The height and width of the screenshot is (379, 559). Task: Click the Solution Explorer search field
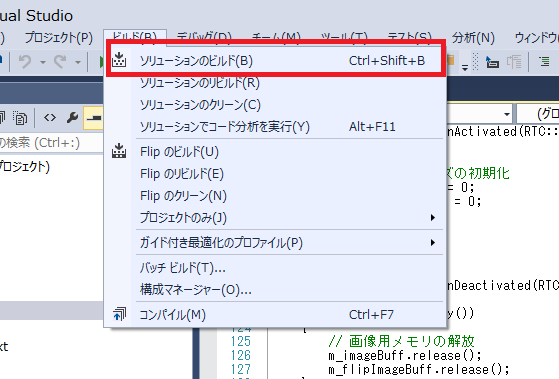pos(52,143)
